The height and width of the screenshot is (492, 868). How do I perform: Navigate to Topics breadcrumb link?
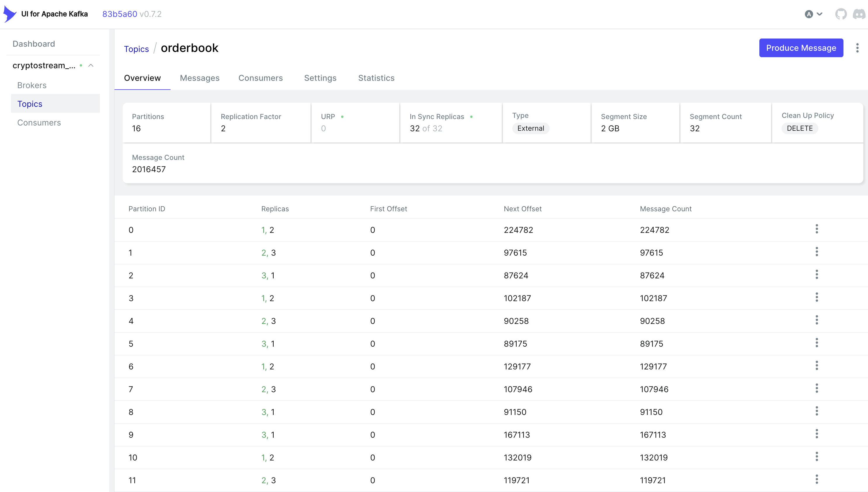coord(136,49)
